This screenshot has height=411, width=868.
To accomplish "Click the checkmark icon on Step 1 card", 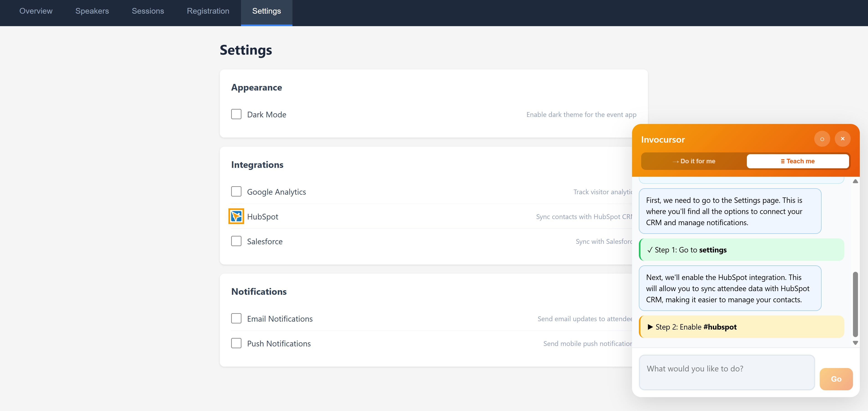I will (x=650, y=250).
